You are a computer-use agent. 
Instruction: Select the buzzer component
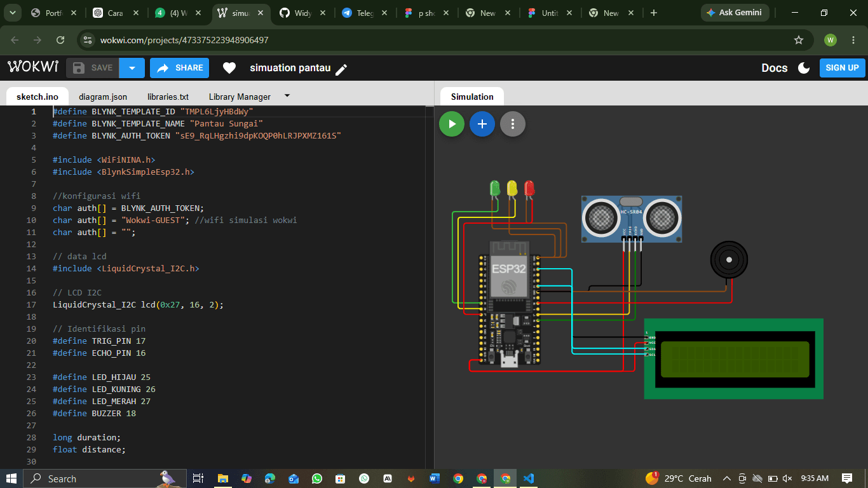(729, 260)
